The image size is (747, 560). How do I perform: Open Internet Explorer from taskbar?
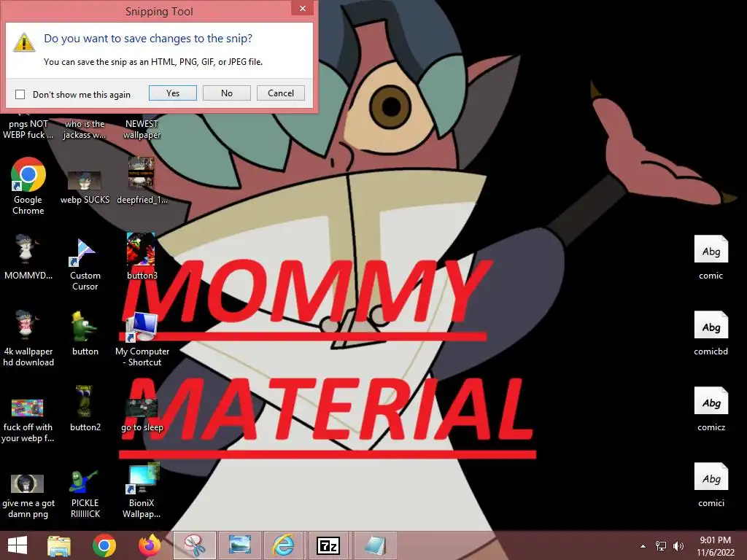click(285, 545)
